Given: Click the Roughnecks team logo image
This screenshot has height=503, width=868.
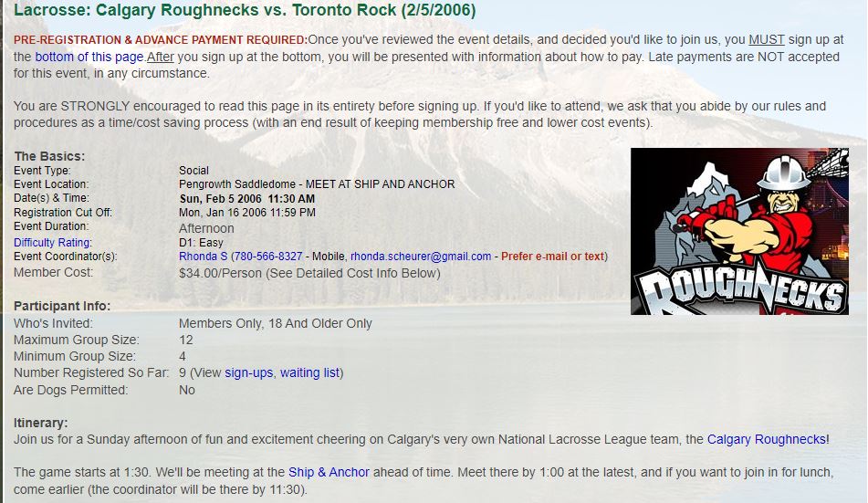Looking at the screenshot, I should tap(739, 232).
